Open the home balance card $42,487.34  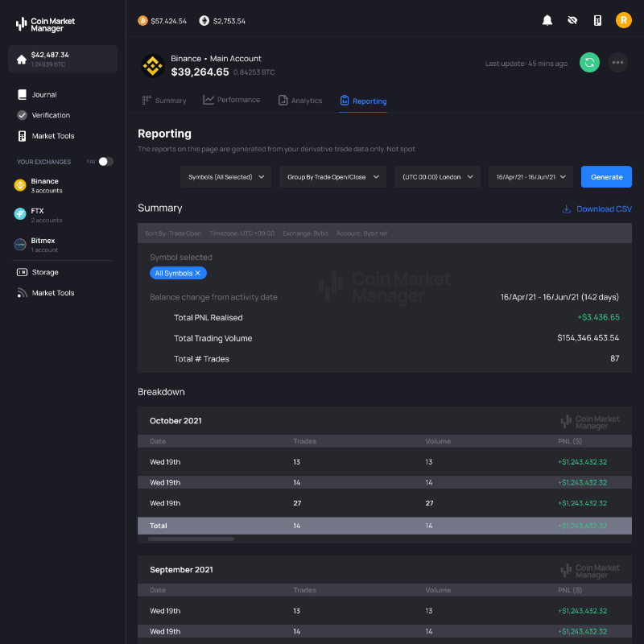[x=63, y=59]
